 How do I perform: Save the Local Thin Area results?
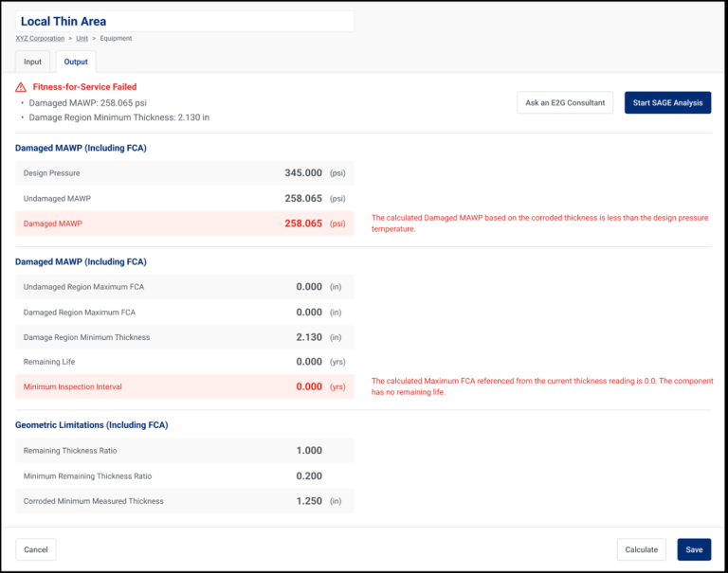point(694,549)
